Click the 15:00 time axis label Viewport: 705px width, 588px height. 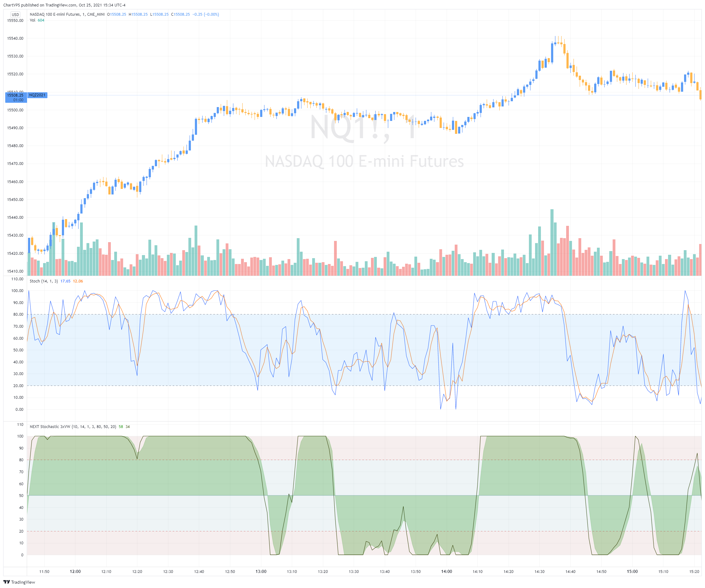632,572
